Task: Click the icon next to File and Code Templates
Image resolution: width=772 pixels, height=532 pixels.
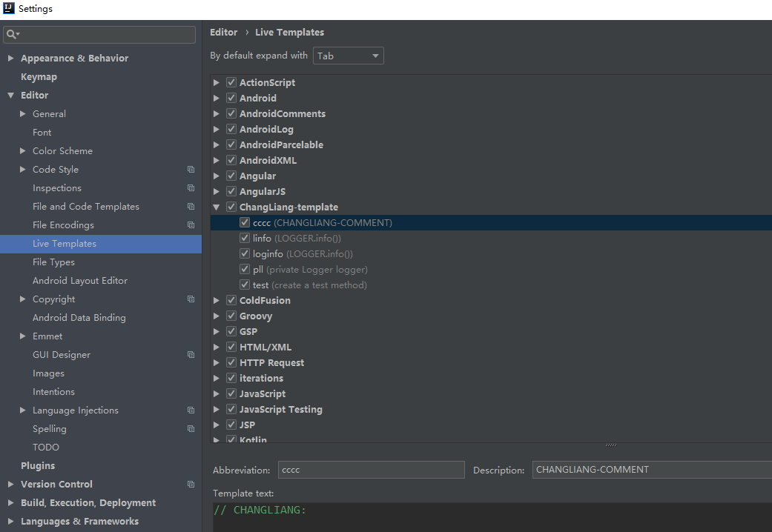Action: point(191,206)
